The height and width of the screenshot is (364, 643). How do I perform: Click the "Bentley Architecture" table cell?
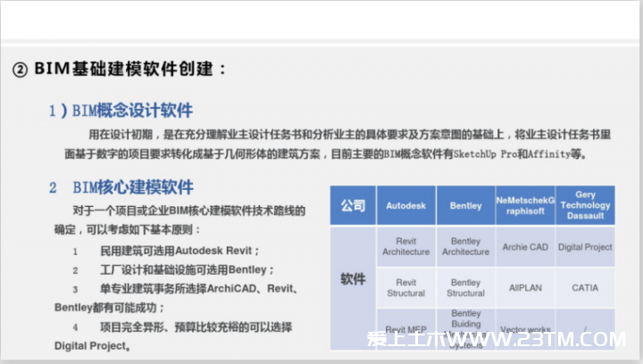coord(466,246)
